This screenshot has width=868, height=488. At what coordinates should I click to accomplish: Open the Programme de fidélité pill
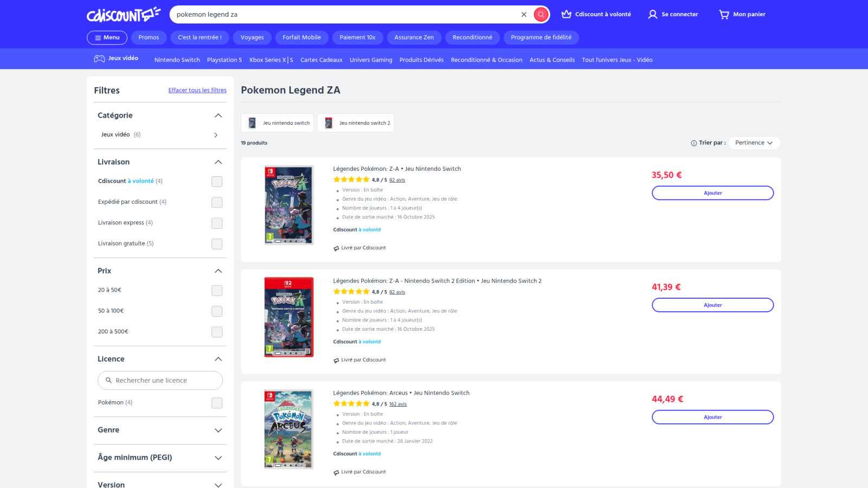(x=541, y=37)
